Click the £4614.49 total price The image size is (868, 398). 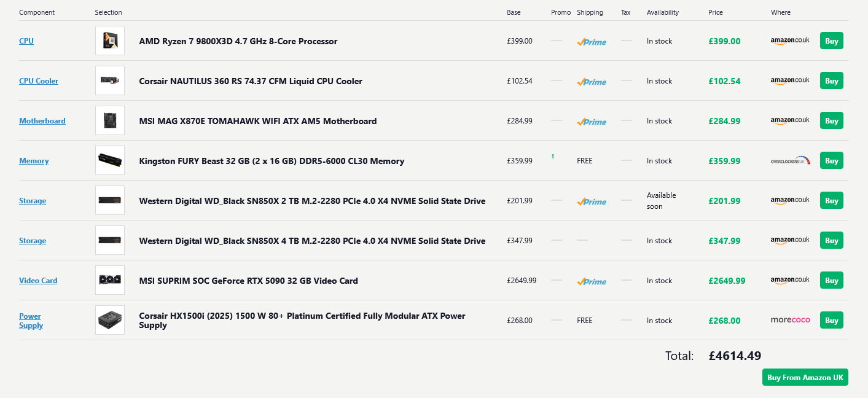(735, 356)
